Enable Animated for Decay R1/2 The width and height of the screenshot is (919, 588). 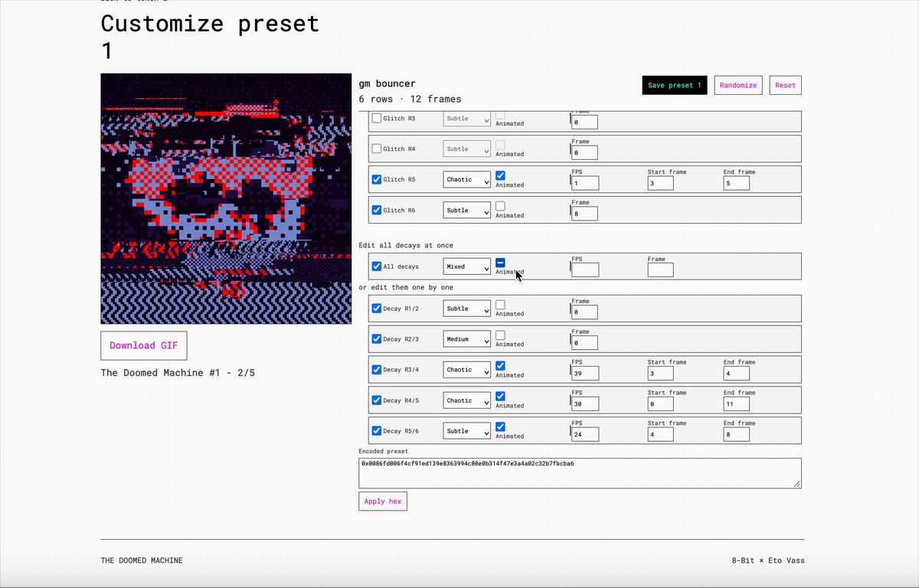[x=500, y=304]
